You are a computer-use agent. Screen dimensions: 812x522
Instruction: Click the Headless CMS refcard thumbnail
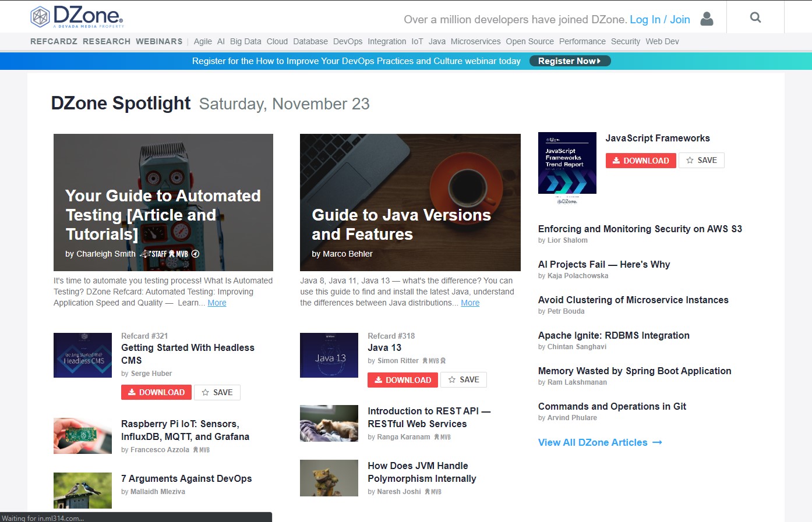(x=83, y=355)
